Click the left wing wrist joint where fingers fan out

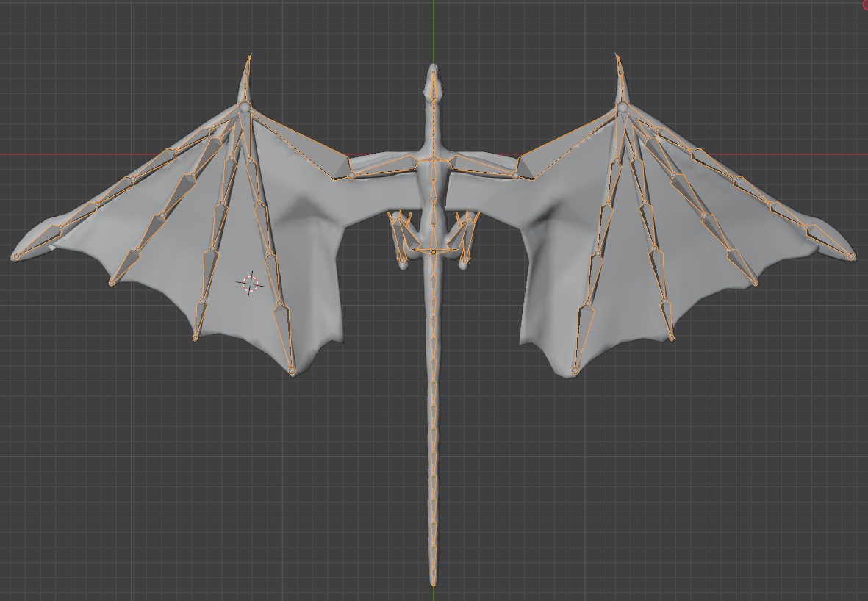(245, 107)
